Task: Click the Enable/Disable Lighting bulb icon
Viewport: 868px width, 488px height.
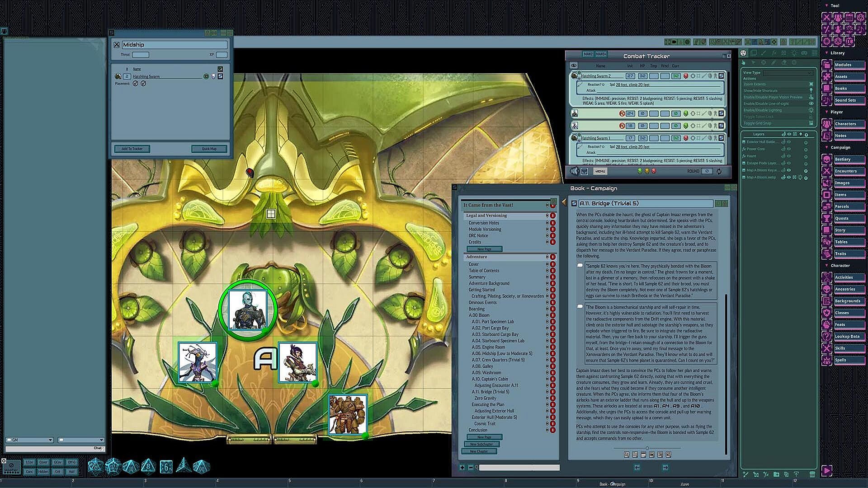Action: 811,110
